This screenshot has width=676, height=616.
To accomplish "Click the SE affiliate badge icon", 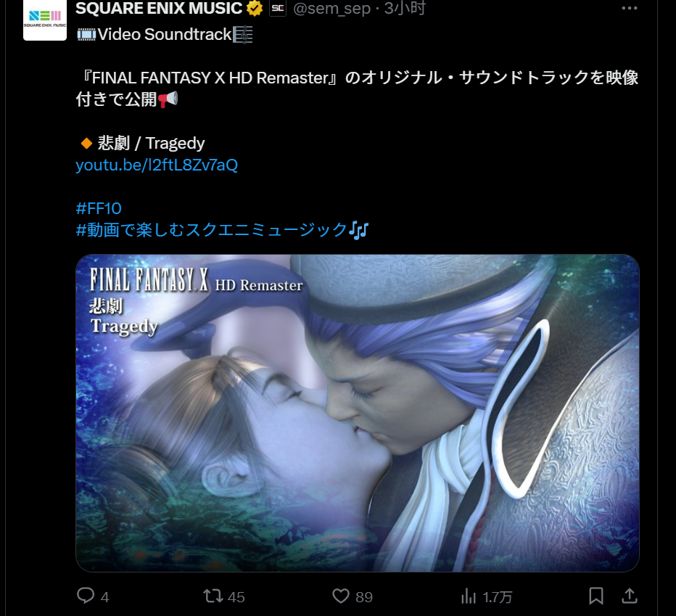I will click(278, 8).
